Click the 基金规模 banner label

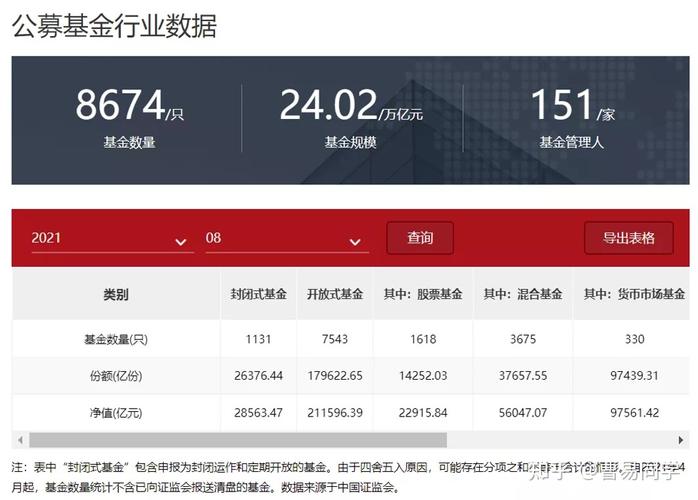[x=350, y=142]
